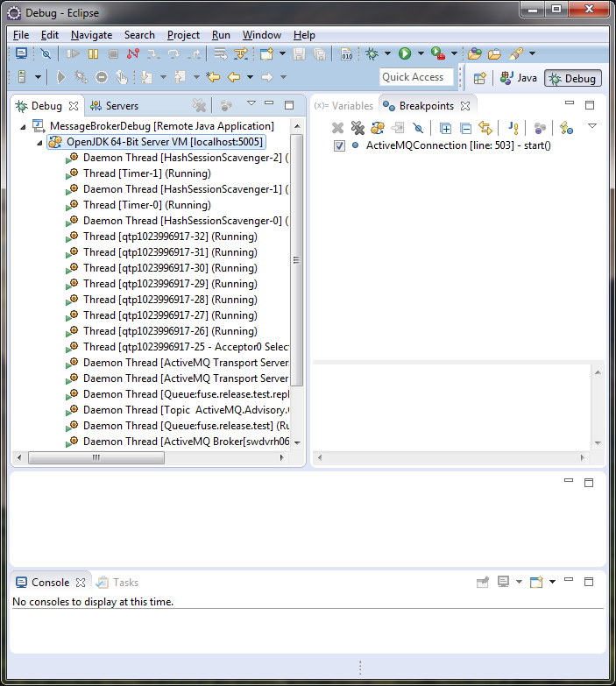Select the ActiveMQConnection [line: 503] breakpoint

[x=458, y=145]
